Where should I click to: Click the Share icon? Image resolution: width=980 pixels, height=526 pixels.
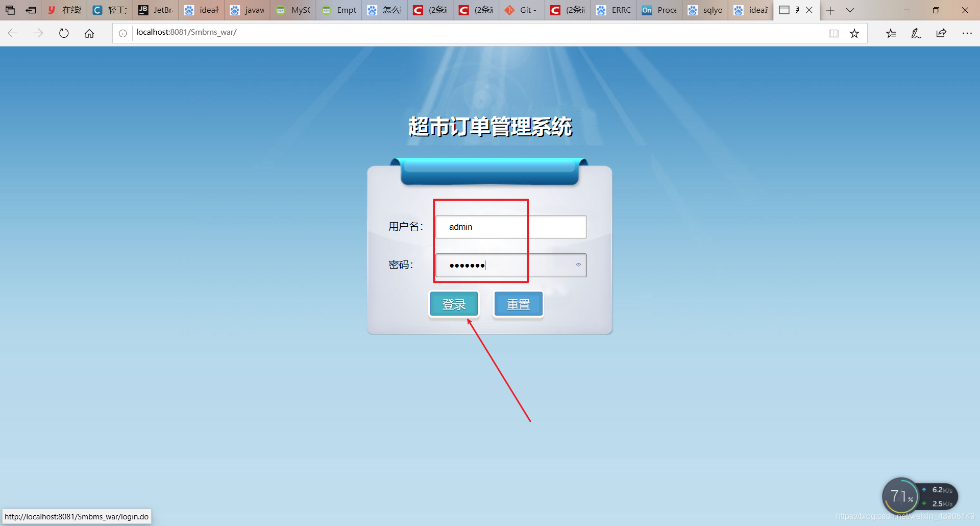pyautogui.click(x=941, y=33)
